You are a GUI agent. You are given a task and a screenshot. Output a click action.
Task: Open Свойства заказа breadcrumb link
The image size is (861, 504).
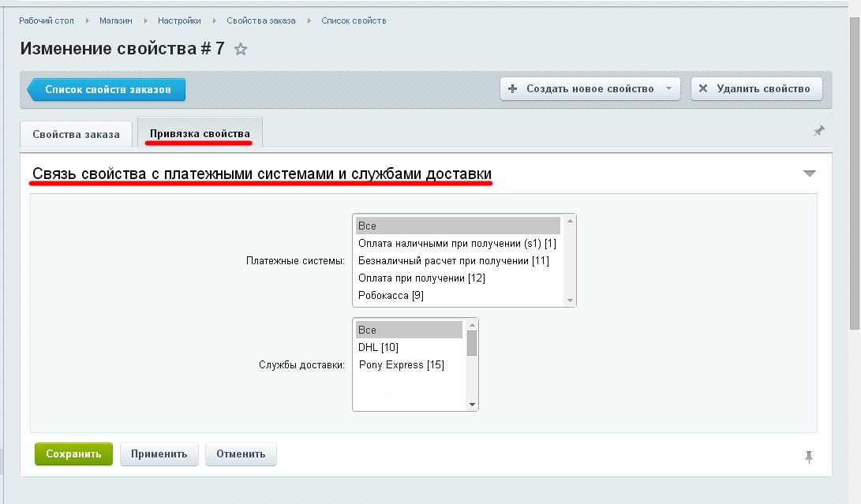[x=261, y=21]
